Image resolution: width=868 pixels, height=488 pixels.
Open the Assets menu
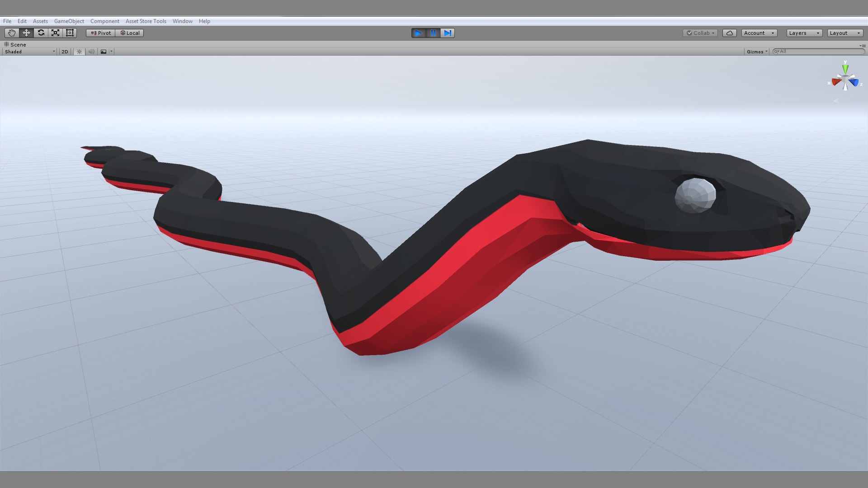tap(40, 21)
